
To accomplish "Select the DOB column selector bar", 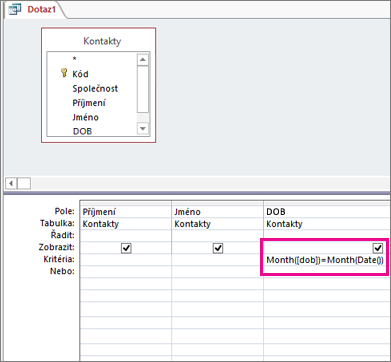I will click(x=327, y=203).
